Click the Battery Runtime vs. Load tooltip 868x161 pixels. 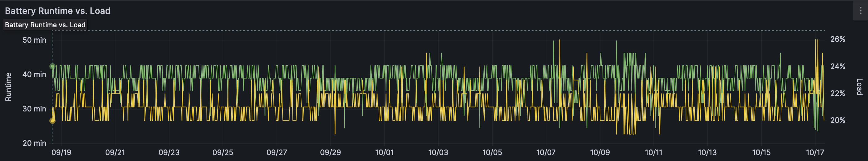(45, 25)
